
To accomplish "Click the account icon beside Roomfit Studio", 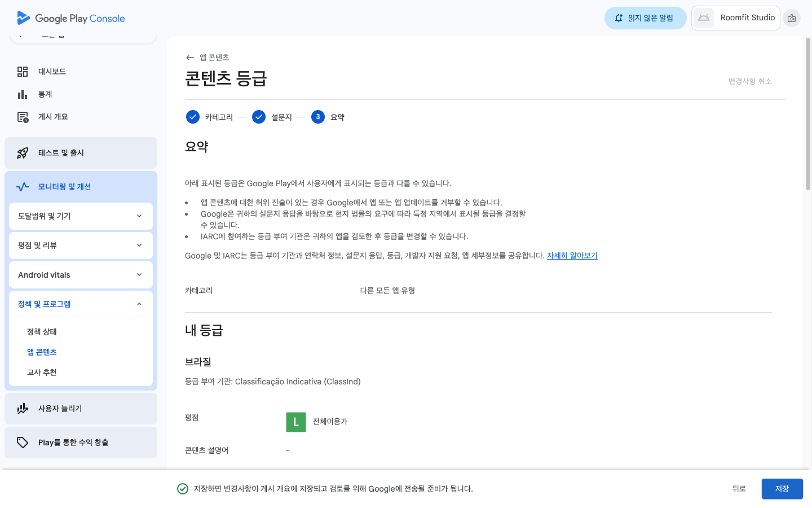I will pos(792,18).
